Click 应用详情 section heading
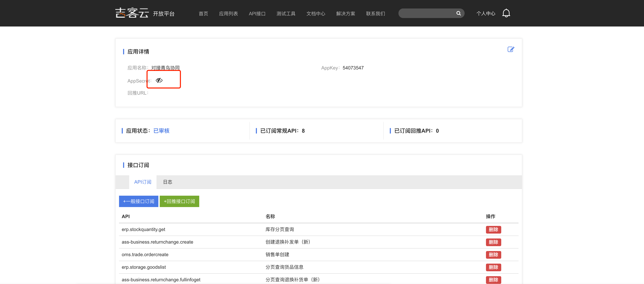 click(138, 52)
